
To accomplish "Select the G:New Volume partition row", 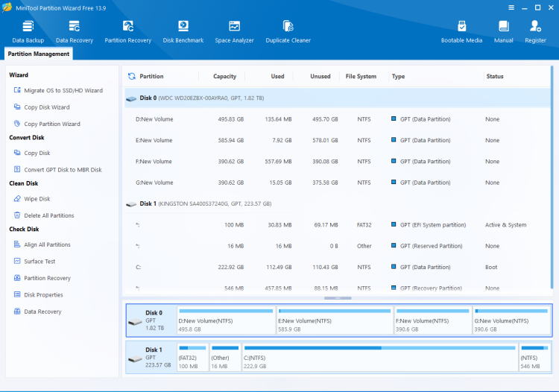I will (x=337, y=183).
